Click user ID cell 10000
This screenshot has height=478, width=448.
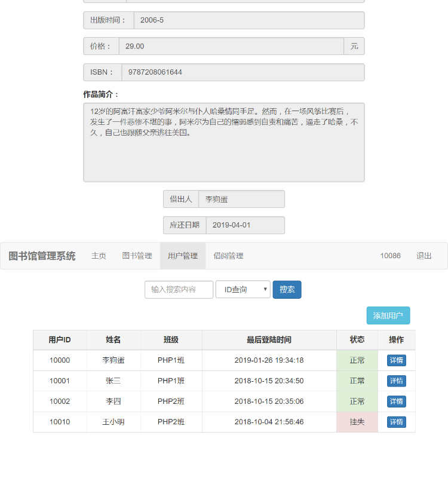click(x=60, y=360)
